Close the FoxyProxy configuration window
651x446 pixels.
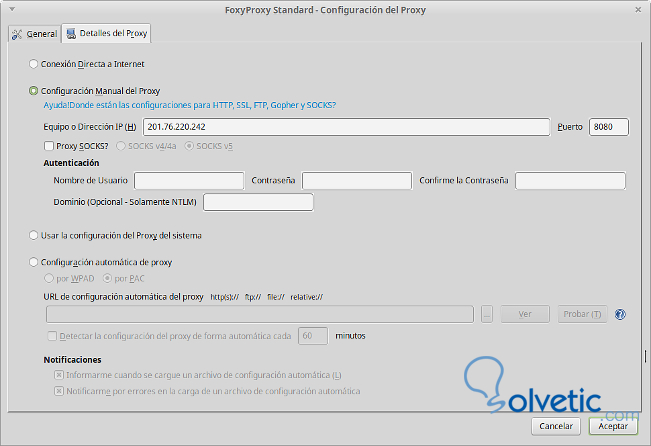tap(638, 10)
